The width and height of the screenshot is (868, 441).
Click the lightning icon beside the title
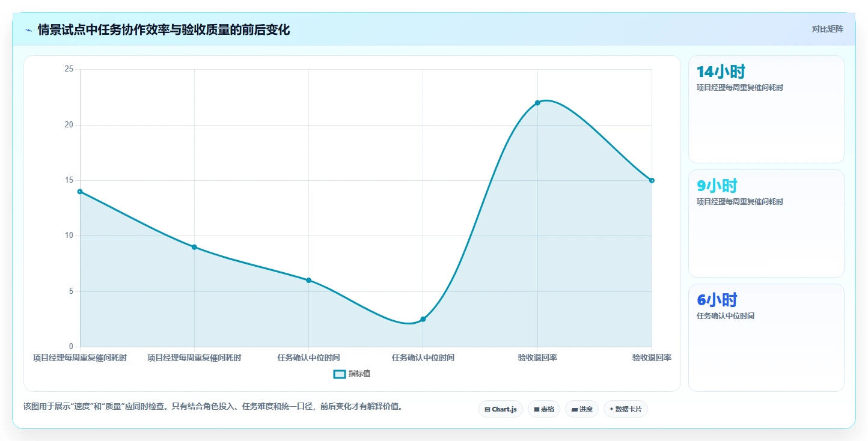tap(28, 30)
